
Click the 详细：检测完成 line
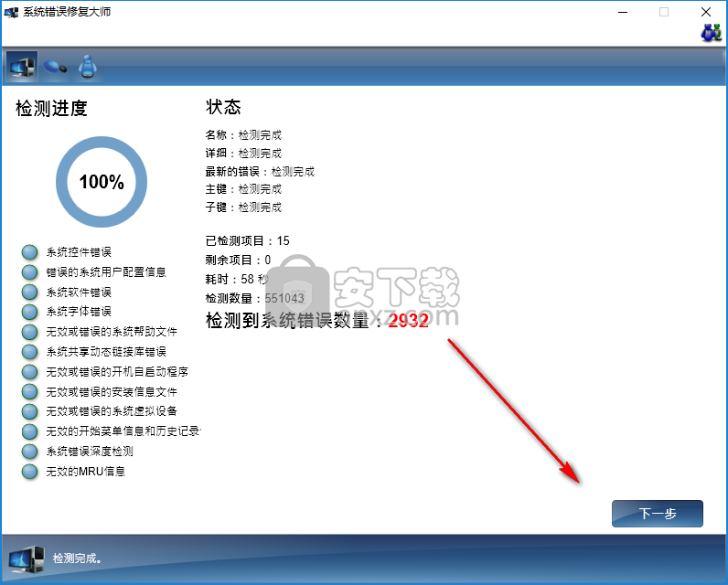coord(243,153)
